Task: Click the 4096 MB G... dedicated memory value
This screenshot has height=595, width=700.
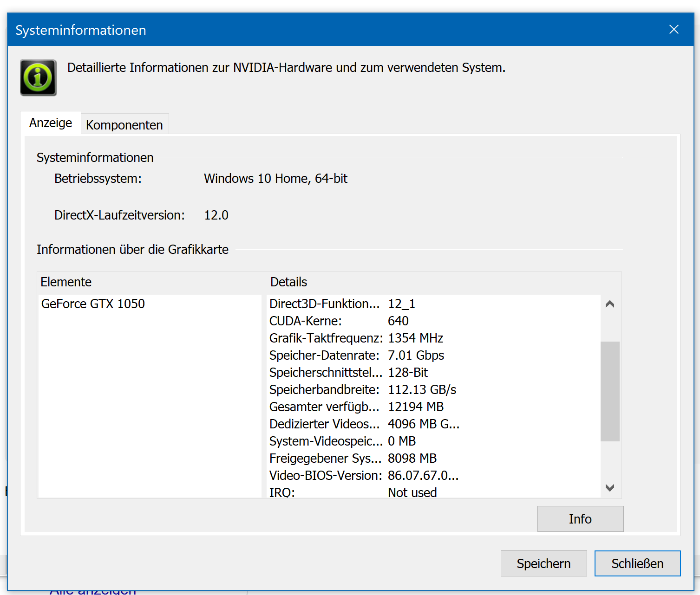Action: [423, 424]
